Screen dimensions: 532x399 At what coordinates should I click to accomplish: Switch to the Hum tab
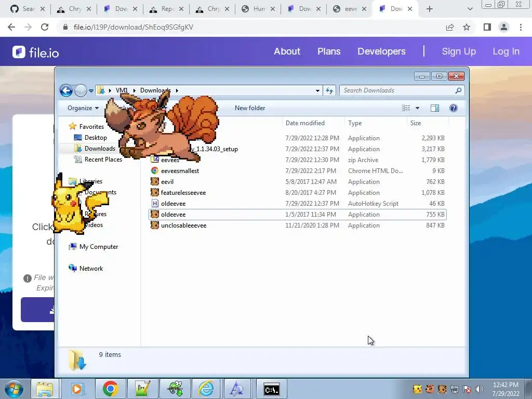tap(258, 9)
